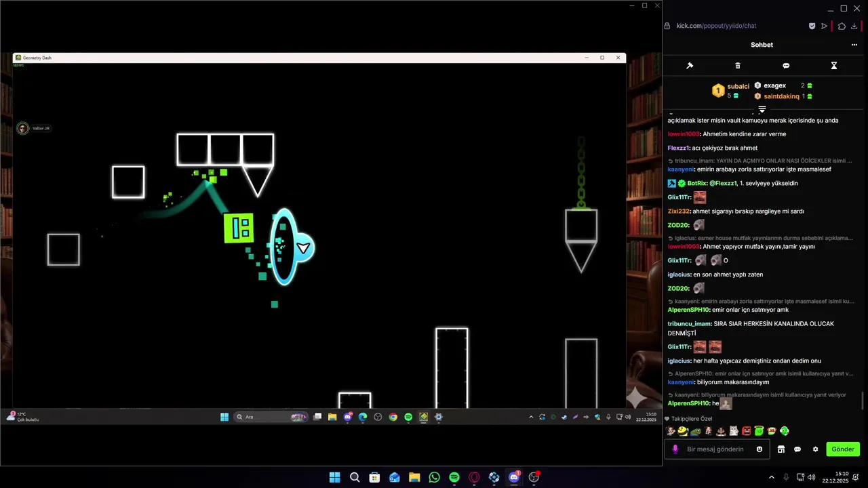Open OBS on main taskbar
Image resolution: width=868 pixels, height=488 pixels.
534,477
